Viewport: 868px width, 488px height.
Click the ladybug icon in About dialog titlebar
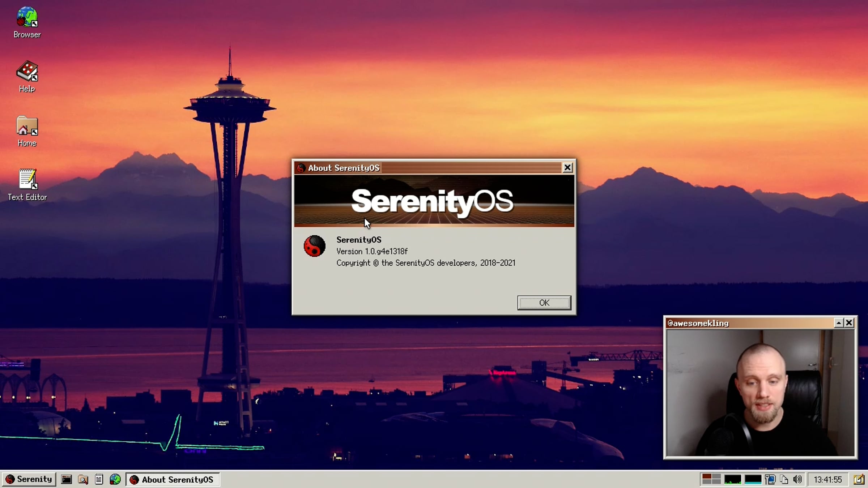(x=301, y=168)
